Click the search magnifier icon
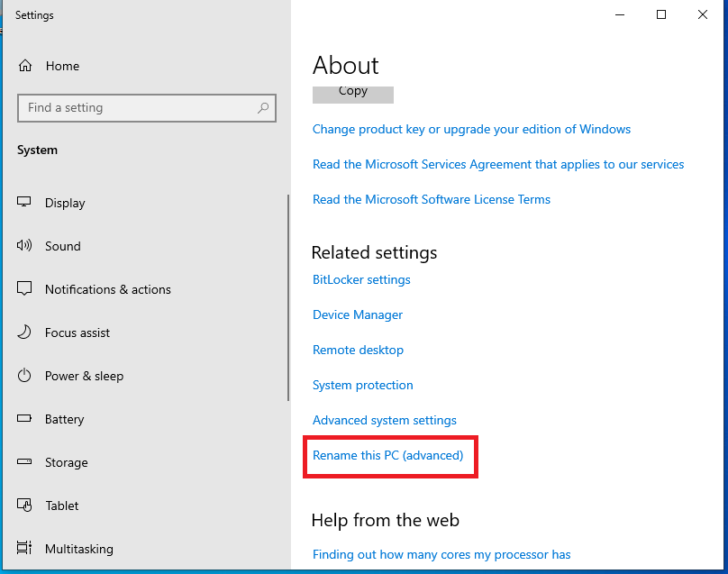 click(263, 108)
